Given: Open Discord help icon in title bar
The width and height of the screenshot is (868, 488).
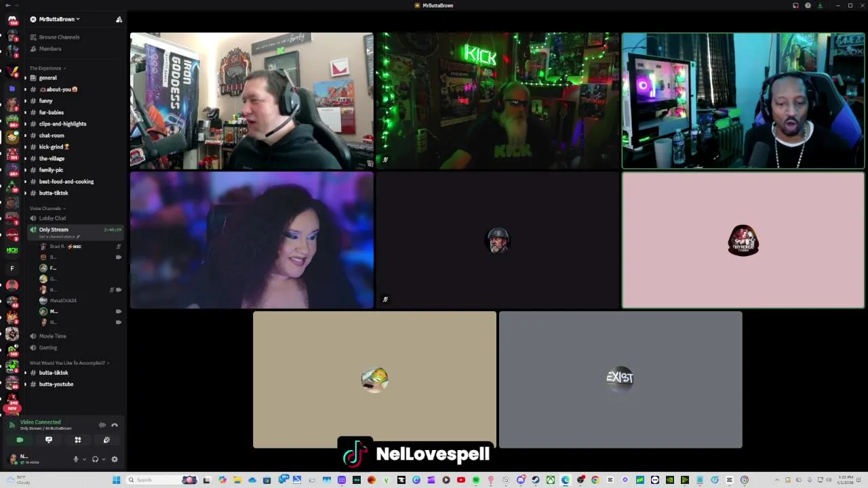Looking at the screenshot, I should coord(808,5).
